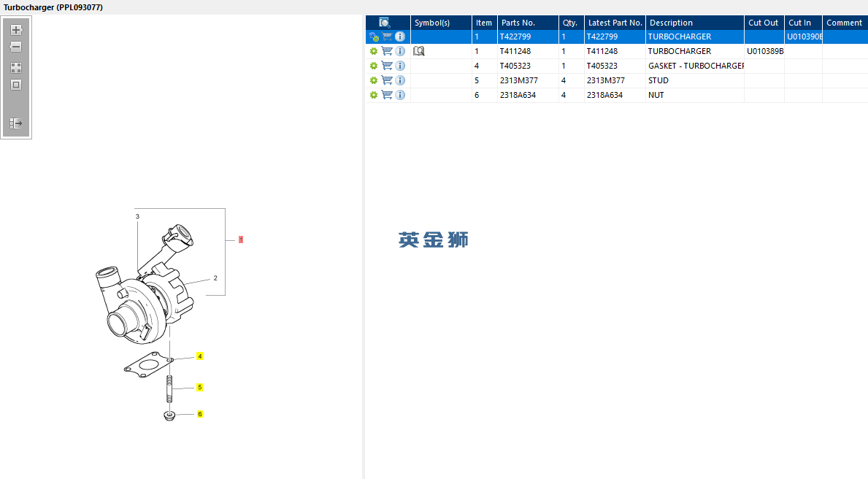This screenshot has width=868, height=479.
Task: Sort by the Qty. column header
Action: click(572, 23)
